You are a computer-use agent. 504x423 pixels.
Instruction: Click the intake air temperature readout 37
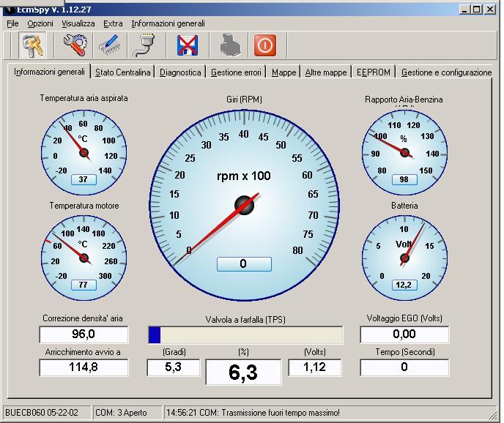pyautogui.click(x=84, y=179)
